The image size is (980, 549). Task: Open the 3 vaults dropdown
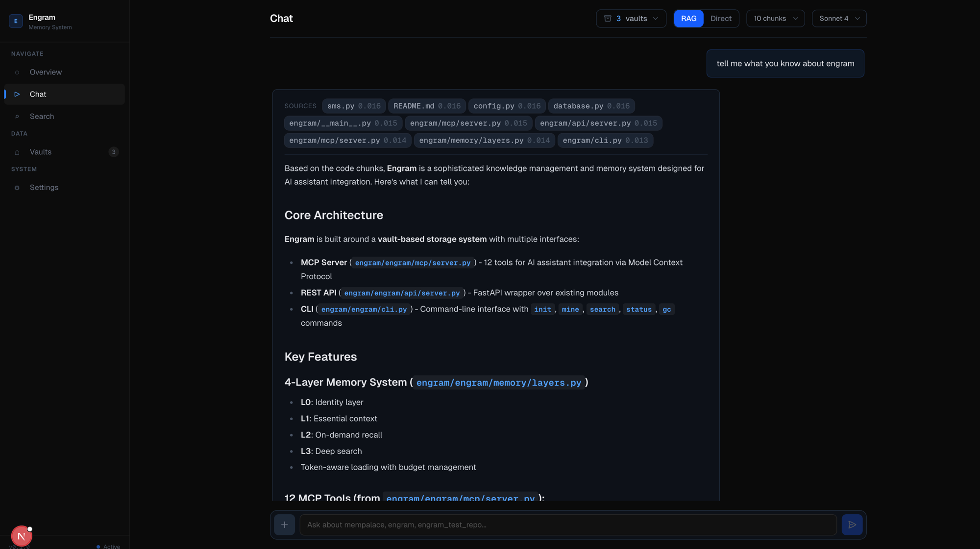(631, 18)
